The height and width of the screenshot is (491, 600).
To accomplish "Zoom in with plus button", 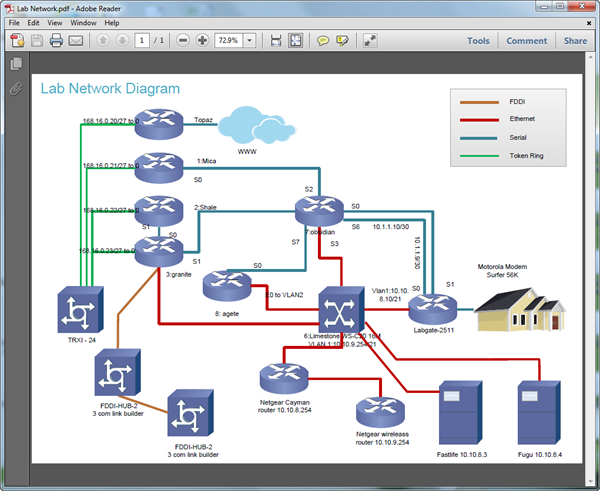I will pyautogui.click(x=202, y=40).
